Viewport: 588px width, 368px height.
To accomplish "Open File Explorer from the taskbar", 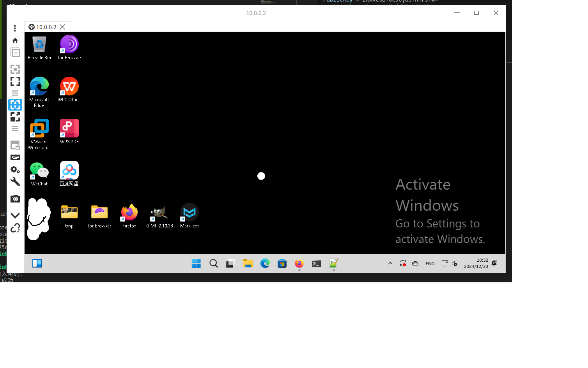I will 248,264.
